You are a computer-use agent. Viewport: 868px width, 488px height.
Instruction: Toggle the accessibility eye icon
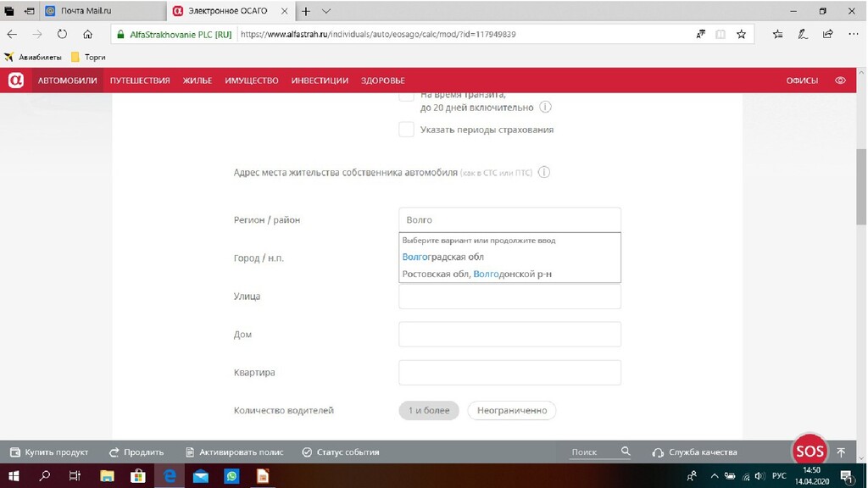coord(840,80)
